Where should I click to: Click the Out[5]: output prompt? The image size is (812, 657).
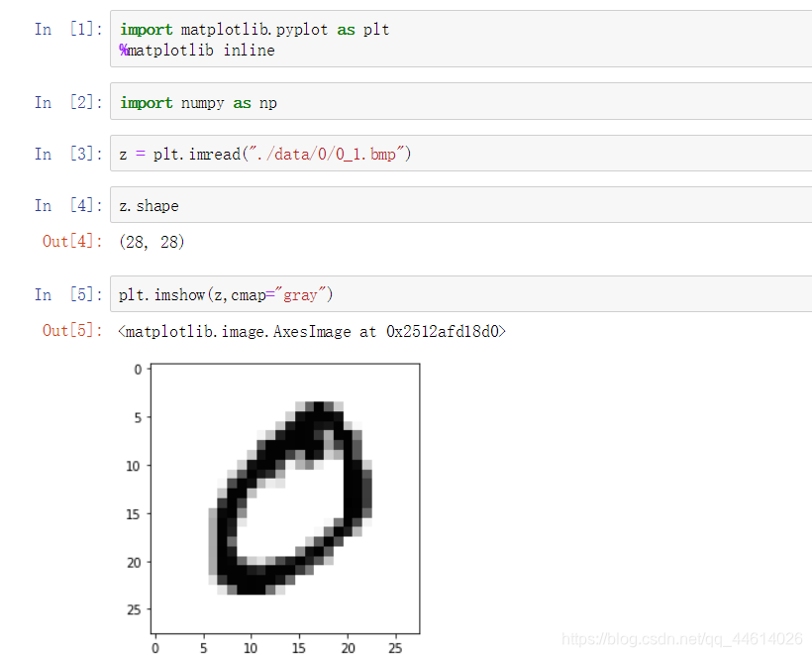pos(72,331)
